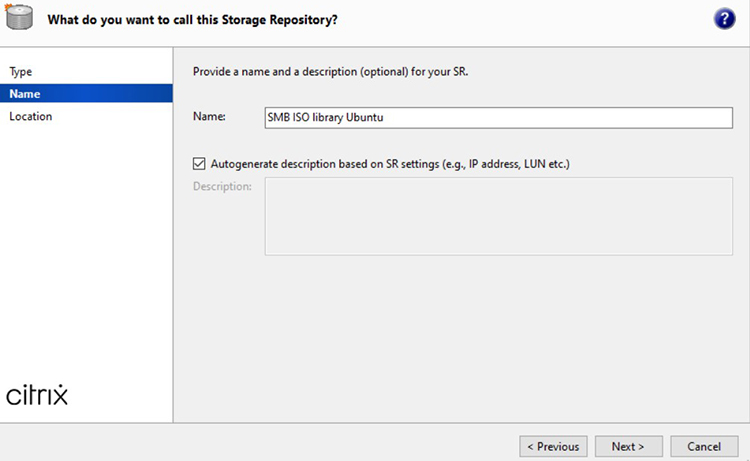Click empty space in left sidebar panel
The height and width of the screenshot is (461, 750).
pos(86,250)
